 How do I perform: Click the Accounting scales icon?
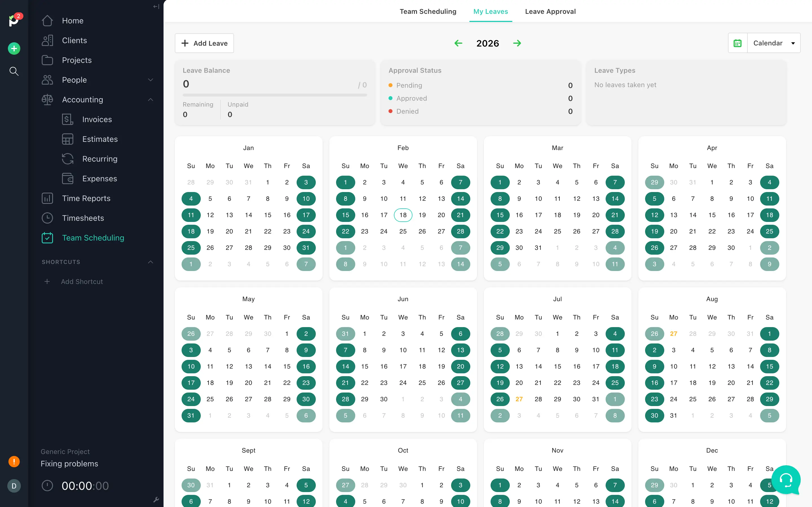47,100
